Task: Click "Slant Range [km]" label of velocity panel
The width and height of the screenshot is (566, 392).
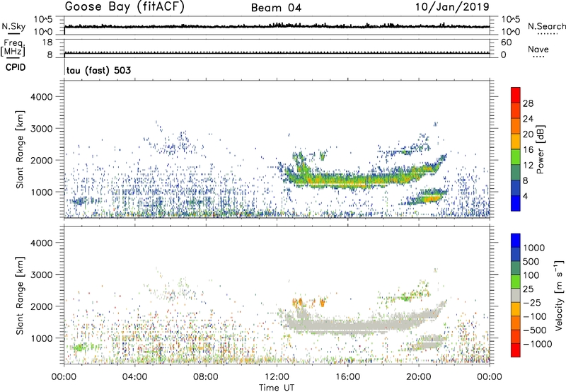Action: [20, 295]
